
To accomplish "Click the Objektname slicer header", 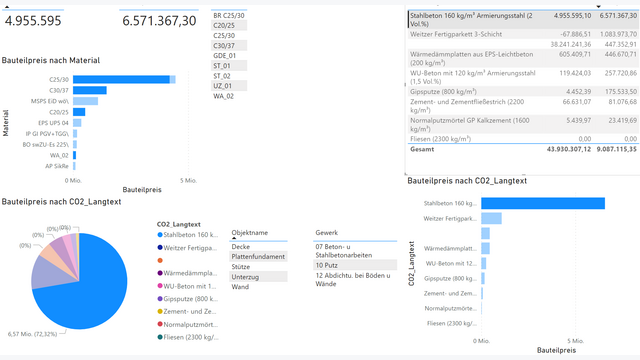I will click(x=250, y=233).
